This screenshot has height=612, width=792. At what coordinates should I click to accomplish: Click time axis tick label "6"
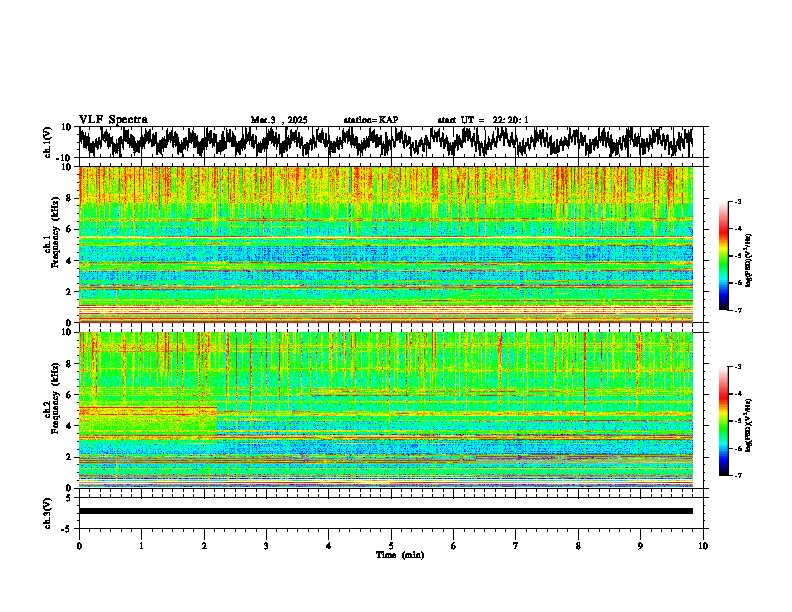(454, 546)
